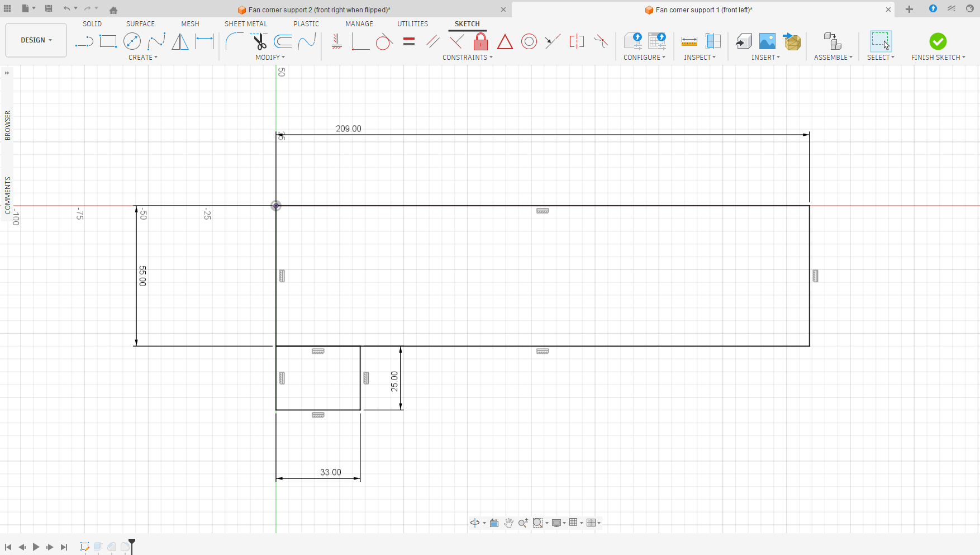980x555 pixels.
Task: Open a new design tab
Action: (x=910, y=9)
